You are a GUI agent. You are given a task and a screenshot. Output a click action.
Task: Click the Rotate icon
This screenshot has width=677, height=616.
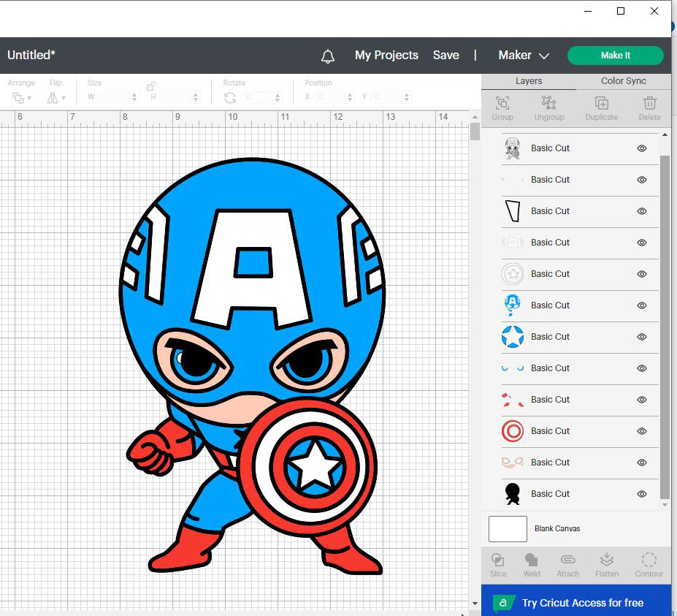230,98
